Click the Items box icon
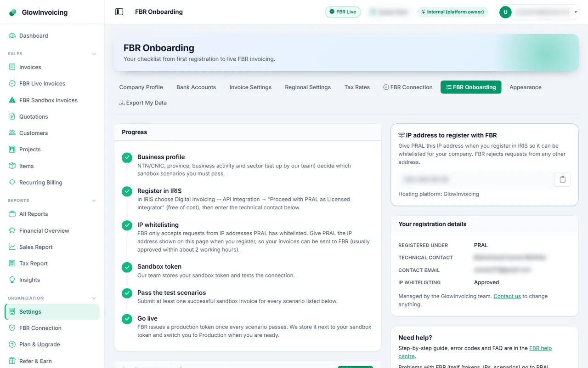 click(12, 166)
